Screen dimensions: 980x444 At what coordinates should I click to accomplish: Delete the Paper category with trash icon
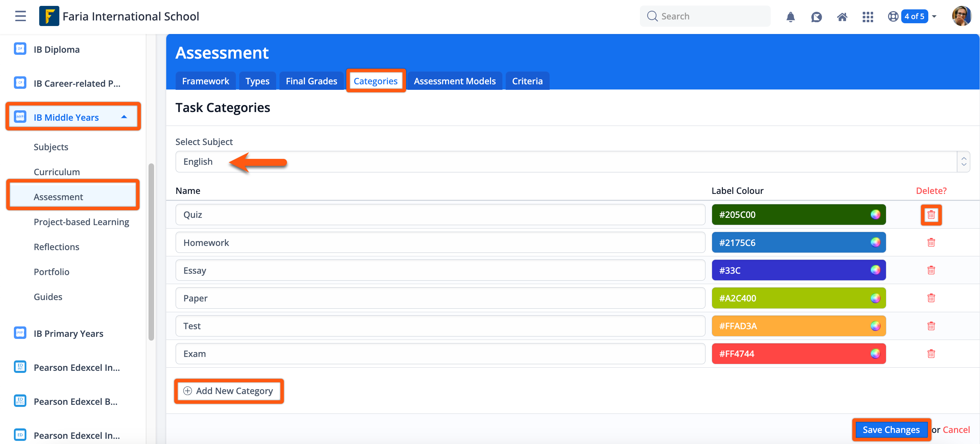click(931, 298)
